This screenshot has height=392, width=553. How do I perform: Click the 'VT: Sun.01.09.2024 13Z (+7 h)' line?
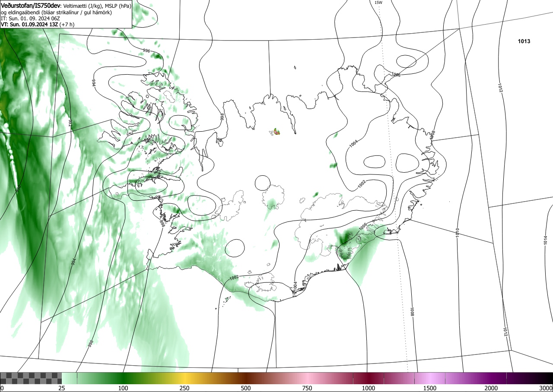click(38, 25)
